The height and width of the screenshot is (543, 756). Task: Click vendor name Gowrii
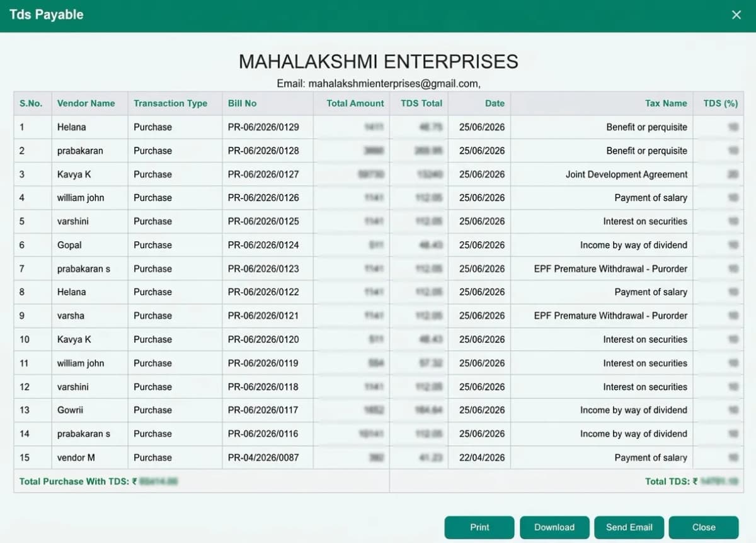point(70,410)
